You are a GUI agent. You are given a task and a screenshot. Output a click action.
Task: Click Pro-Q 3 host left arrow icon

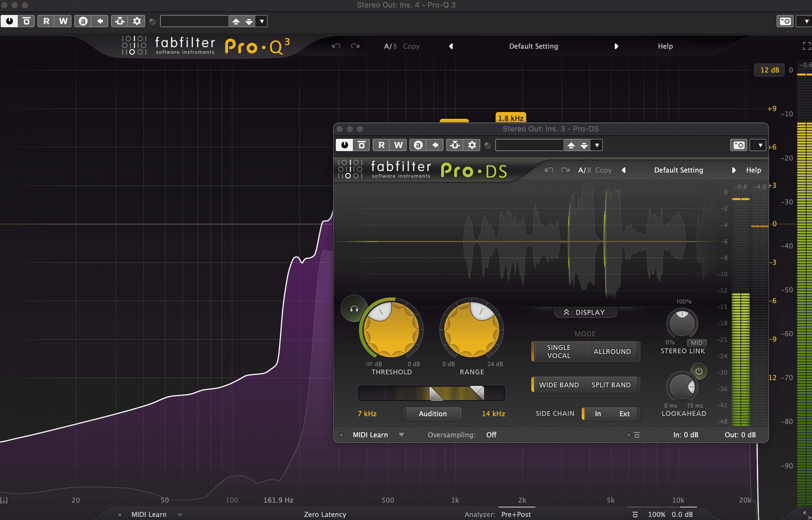coord(100,21)
